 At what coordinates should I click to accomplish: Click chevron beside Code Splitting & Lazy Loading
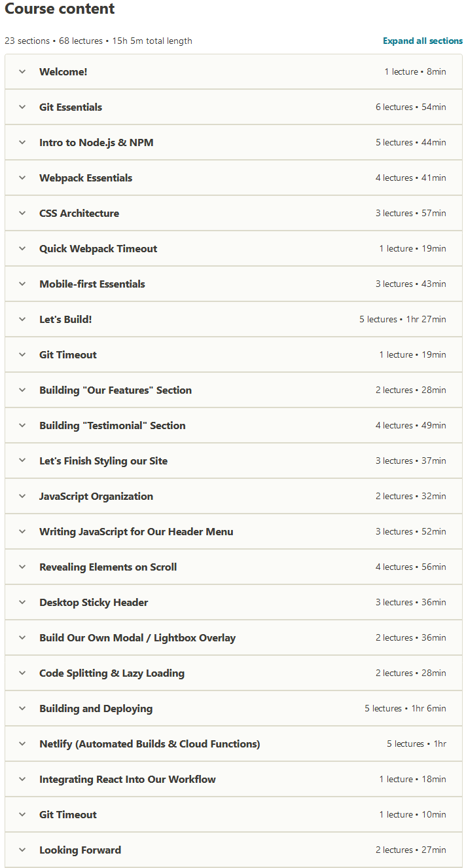(x=22, y=673)
